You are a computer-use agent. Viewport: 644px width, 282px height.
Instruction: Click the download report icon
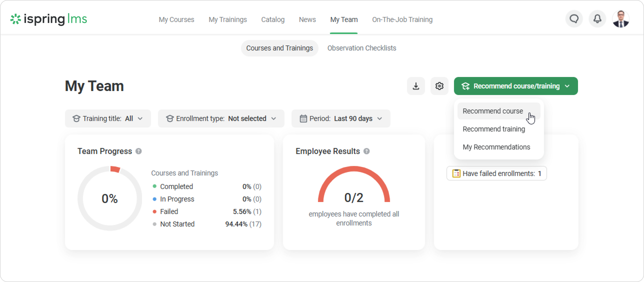pos(416,86)
